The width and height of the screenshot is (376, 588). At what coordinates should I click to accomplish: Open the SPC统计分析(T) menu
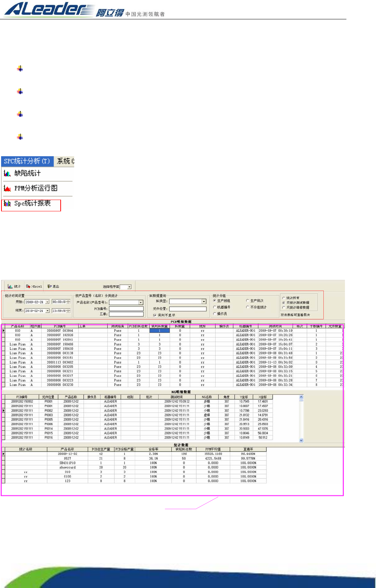click(27, 161)
